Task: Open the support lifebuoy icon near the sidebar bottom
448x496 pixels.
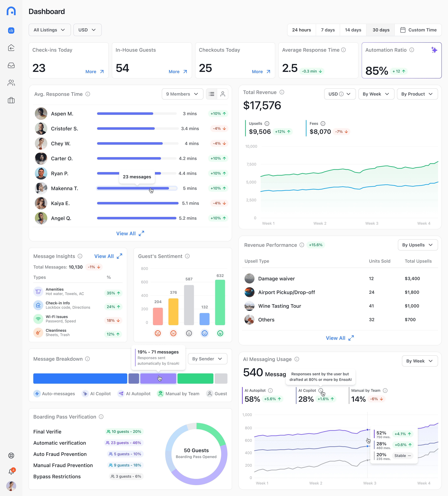Action: [x=11, y=455]
